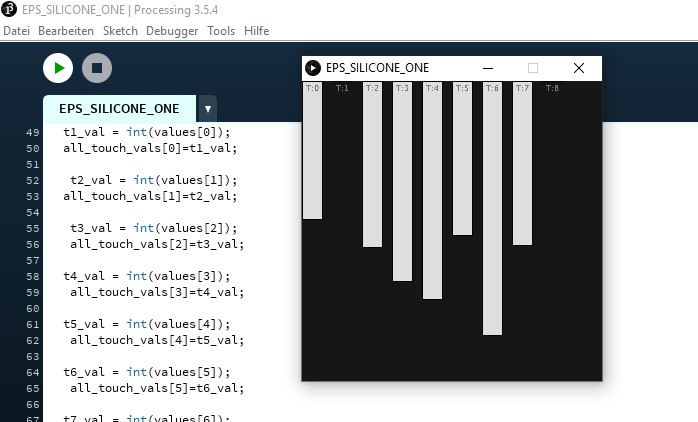Minimize the EPS_SILICONE_ONE sketch window
698x422 pixels.
coord(488,68)
